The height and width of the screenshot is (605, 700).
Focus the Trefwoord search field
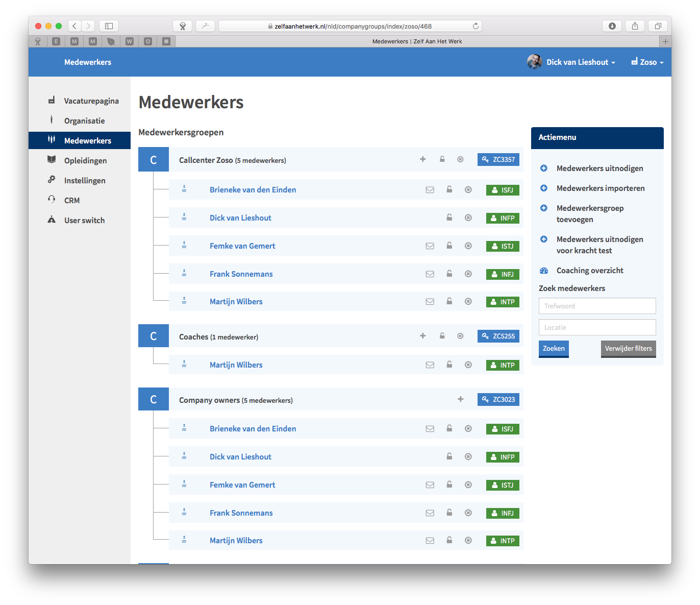pos(597,306)
